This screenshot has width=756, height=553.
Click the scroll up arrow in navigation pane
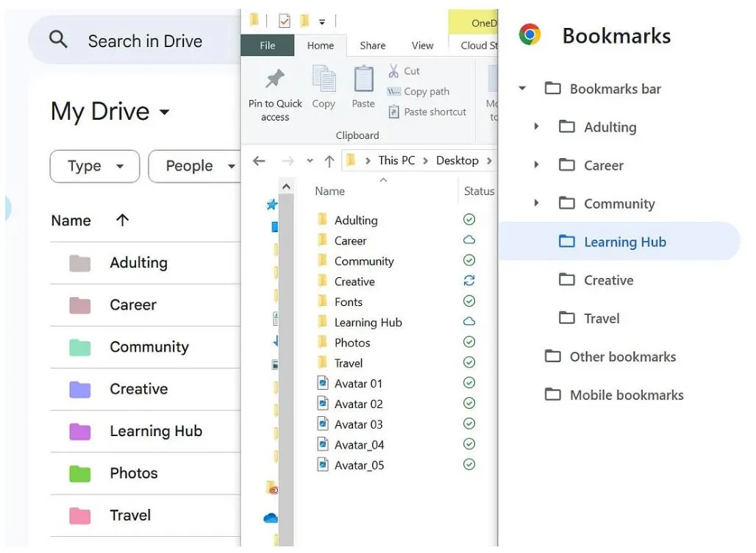[286, 187]
